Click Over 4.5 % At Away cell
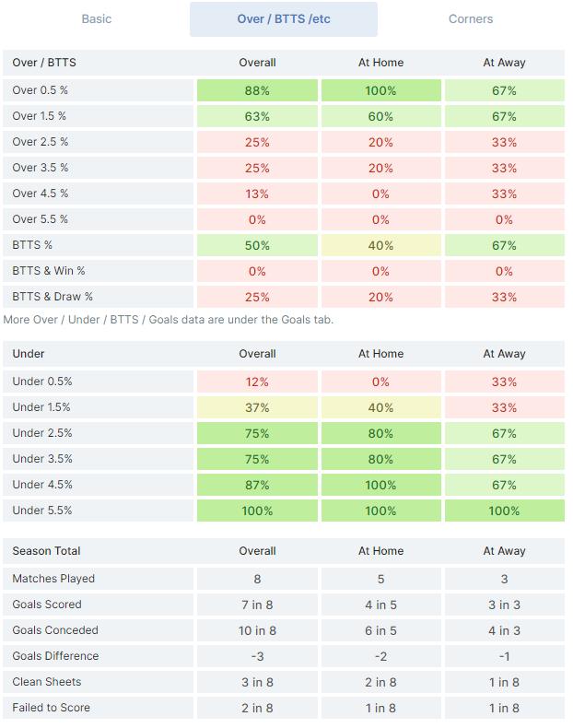Screen dimensions: 573x728 504,194
